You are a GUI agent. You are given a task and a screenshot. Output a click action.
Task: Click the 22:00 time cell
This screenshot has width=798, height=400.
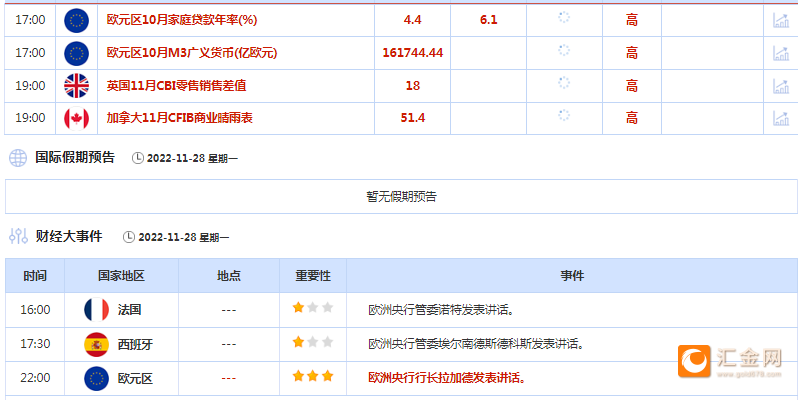[35, 378]
